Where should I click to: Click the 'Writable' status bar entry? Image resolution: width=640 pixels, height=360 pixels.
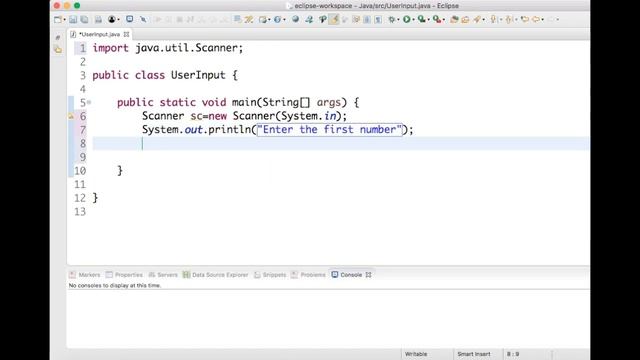[416, 354]
